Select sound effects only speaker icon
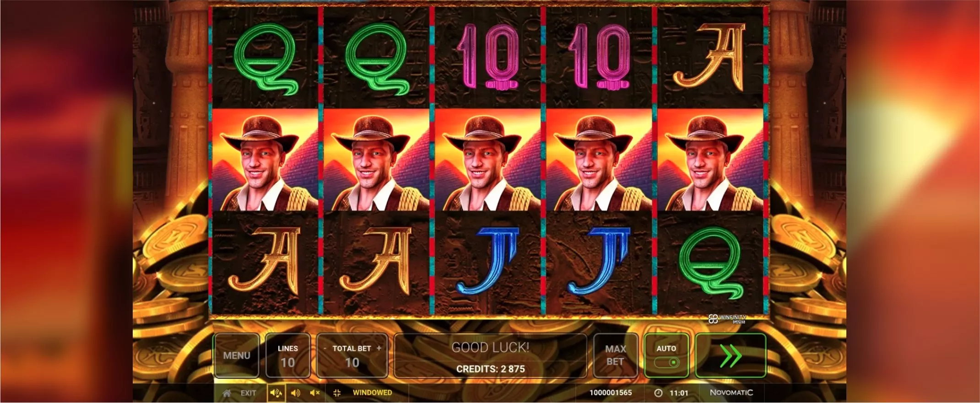Image resolution: width=980 pixels, height=403 pixels. pos(296,393)
